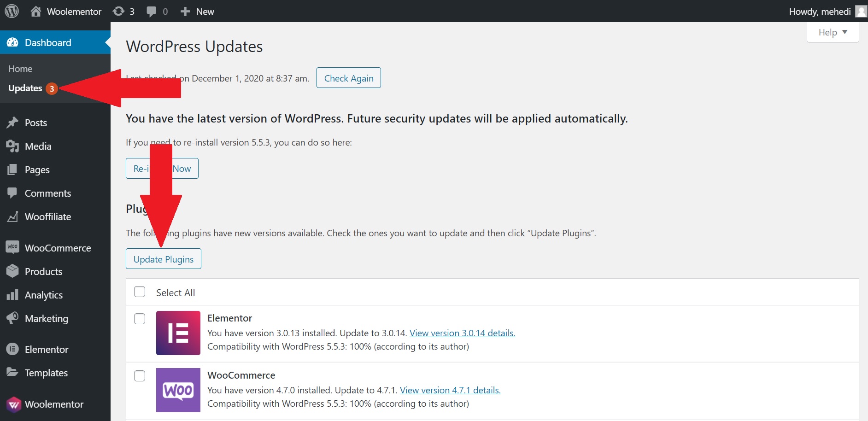Screen dimensions: 868x421
Task: Expand the Help dropdown tab
Action: pos(833,32)
